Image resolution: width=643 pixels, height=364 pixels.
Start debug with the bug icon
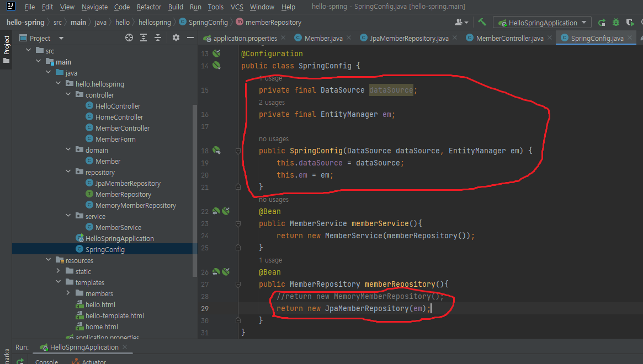(x=615, y=23)
